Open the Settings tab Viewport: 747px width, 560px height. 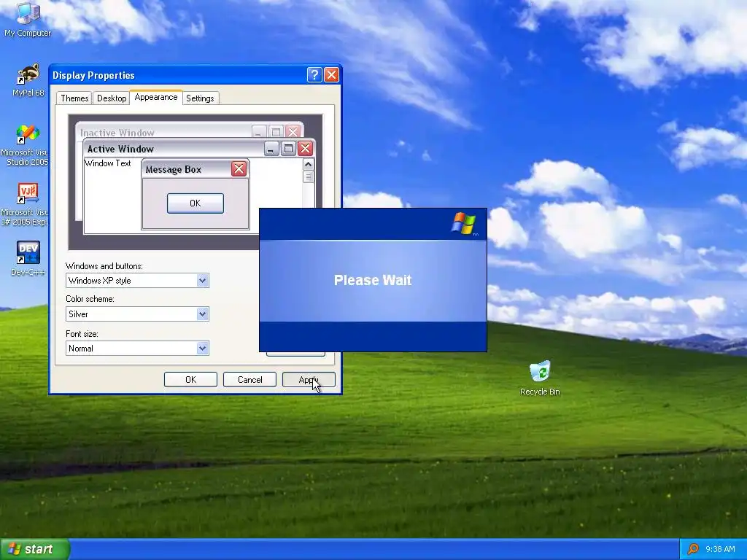pyautogui.click(x=200, y=98)
